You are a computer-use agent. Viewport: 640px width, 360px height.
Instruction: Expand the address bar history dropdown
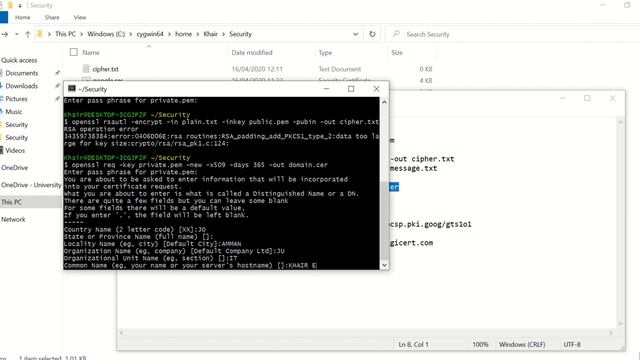356,34
